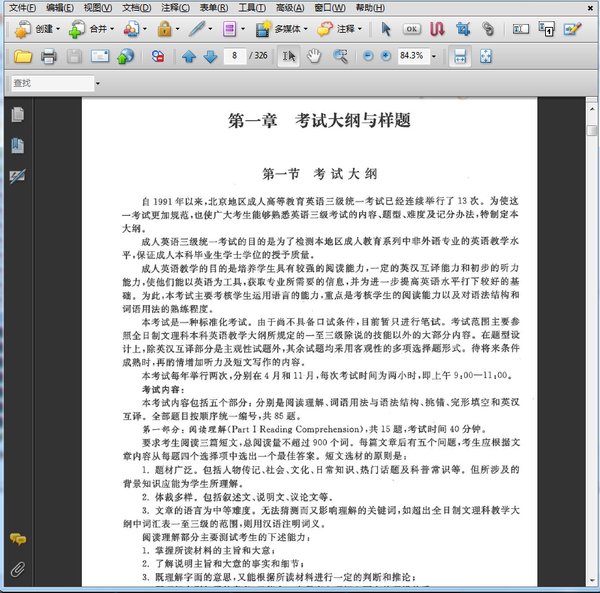600x593 pixels.
Task: Expand the sign pen dropdown arrow
Action: 210,29
